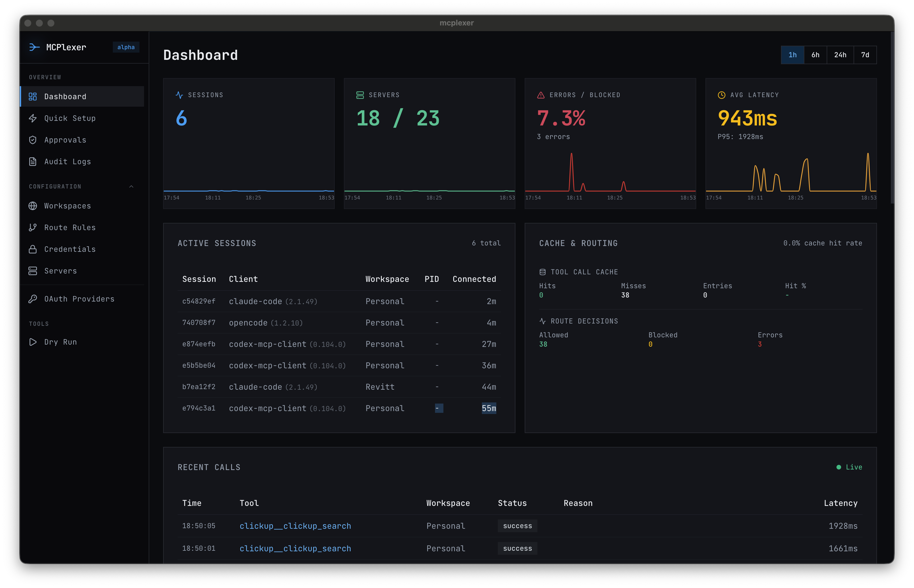Click the alpha version badge
914x588 pixels.
click(126, 47)
